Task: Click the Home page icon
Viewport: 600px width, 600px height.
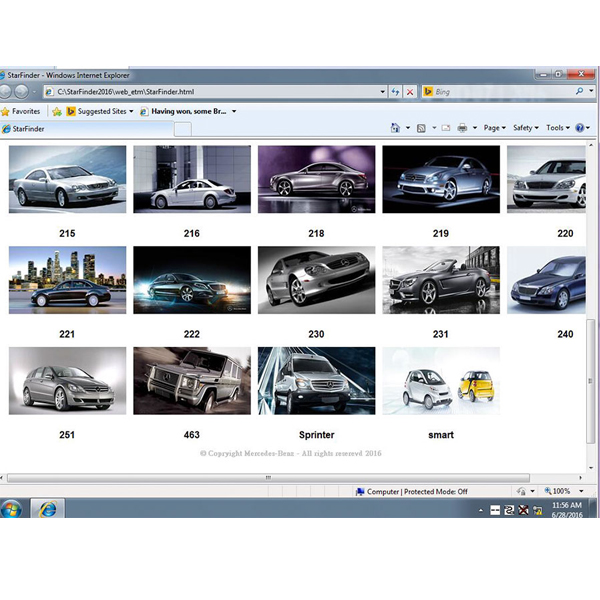Action: (395, 128)
